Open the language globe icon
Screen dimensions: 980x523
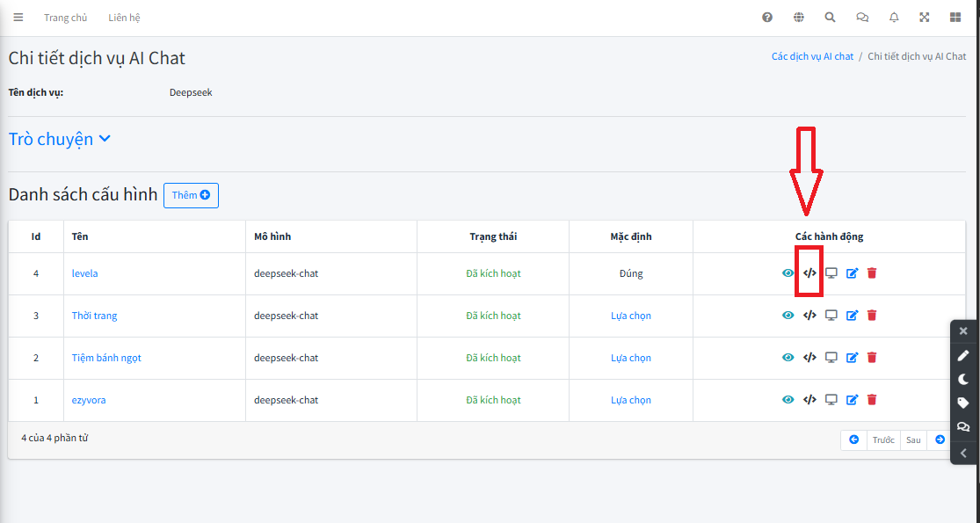[799, 18]
